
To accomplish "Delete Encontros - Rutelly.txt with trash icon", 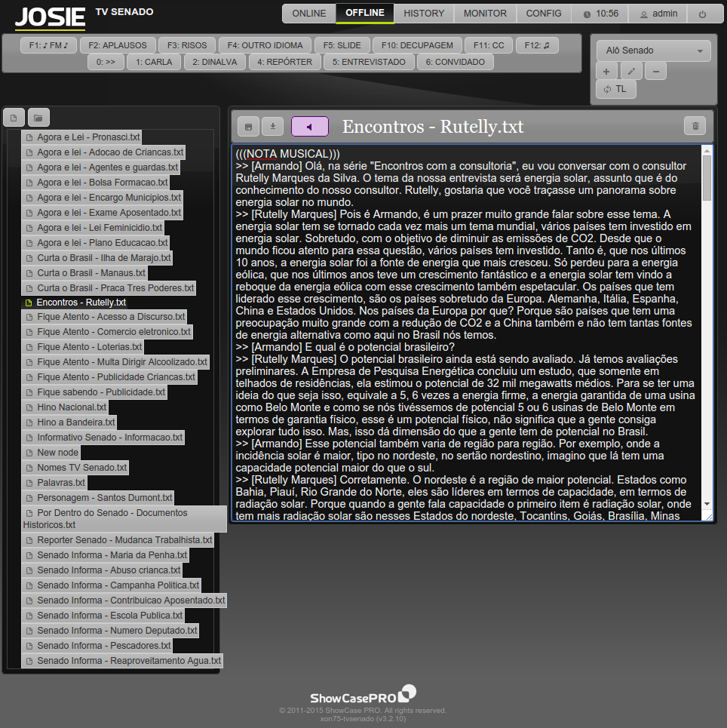I will point(695,127).
